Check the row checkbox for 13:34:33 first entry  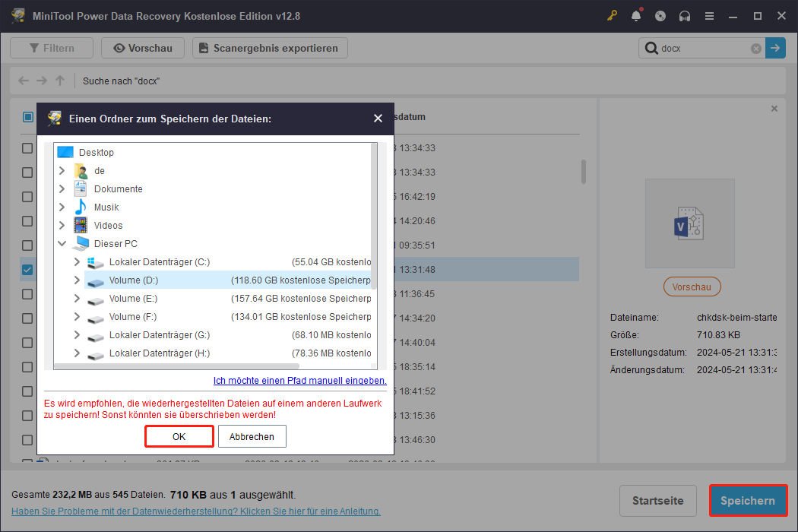click(27, 148)
